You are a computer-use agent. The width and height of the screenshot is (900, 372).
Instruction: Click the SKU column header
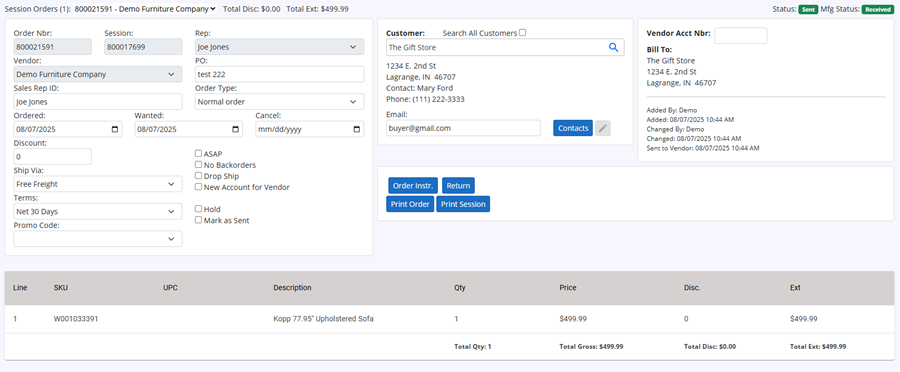click(61, 288)
